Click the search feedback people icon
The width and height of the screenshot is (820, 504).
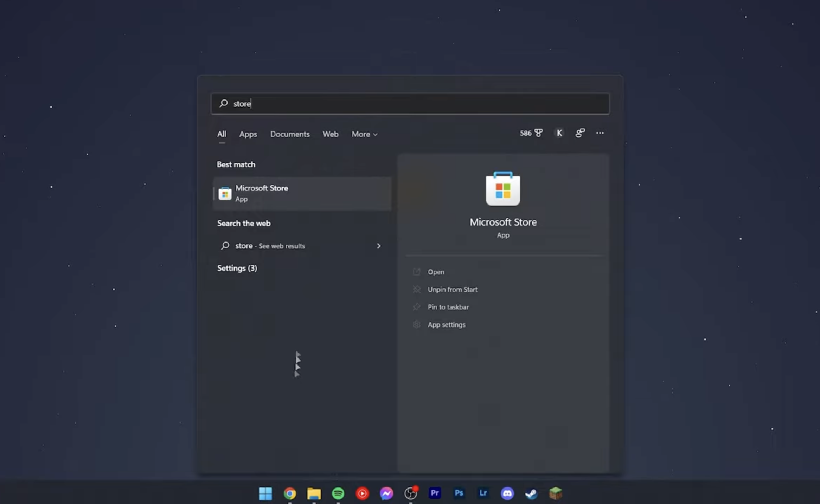(x=580, y=133)
